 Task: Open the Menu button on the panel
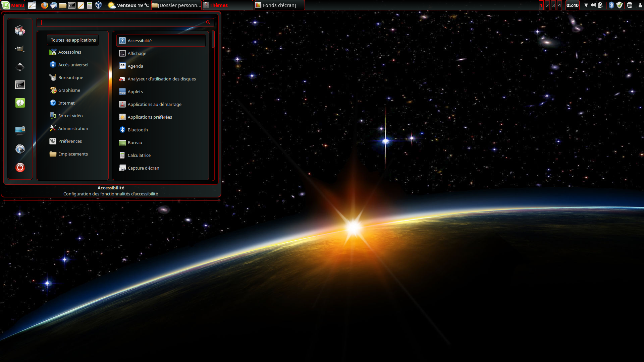pyautogui.click(x=13, y=5)
